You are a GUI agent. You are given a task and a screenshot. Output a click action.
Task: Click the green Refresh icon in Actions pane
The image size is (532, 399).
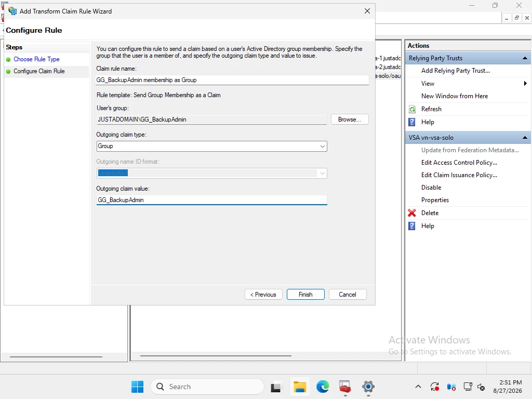[x=412, y=109]
